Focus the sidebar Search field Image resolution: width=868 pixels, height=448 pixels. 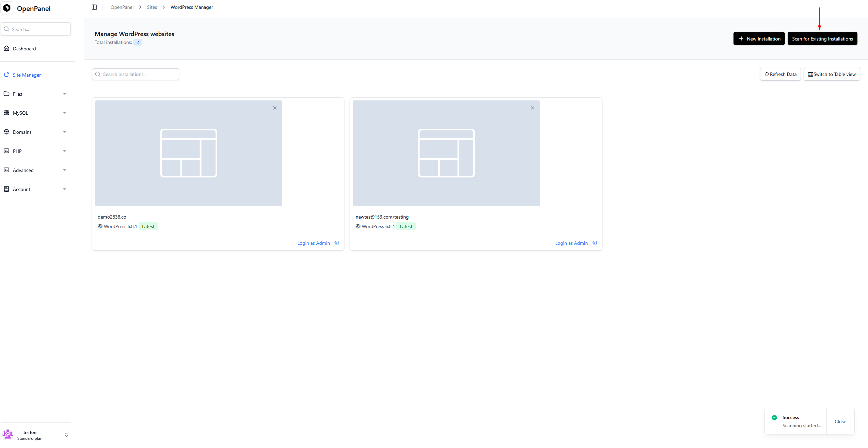pos(36,29)
